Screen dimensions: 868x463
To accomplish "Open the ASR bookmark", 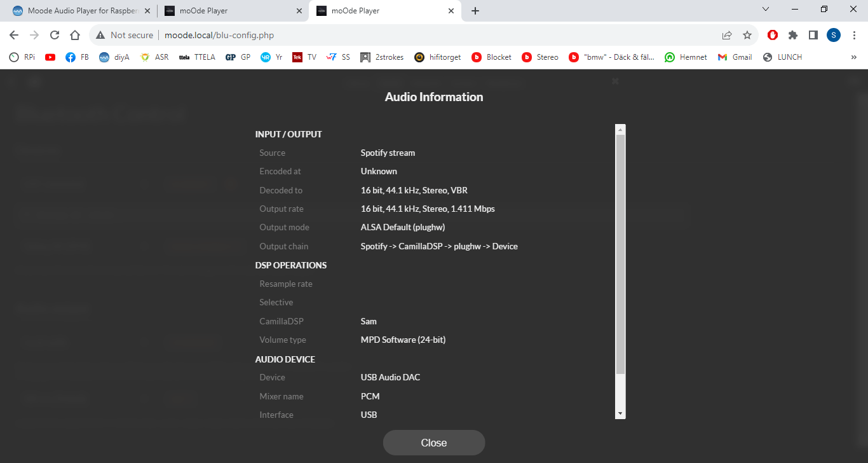I will tap(154, 57).
